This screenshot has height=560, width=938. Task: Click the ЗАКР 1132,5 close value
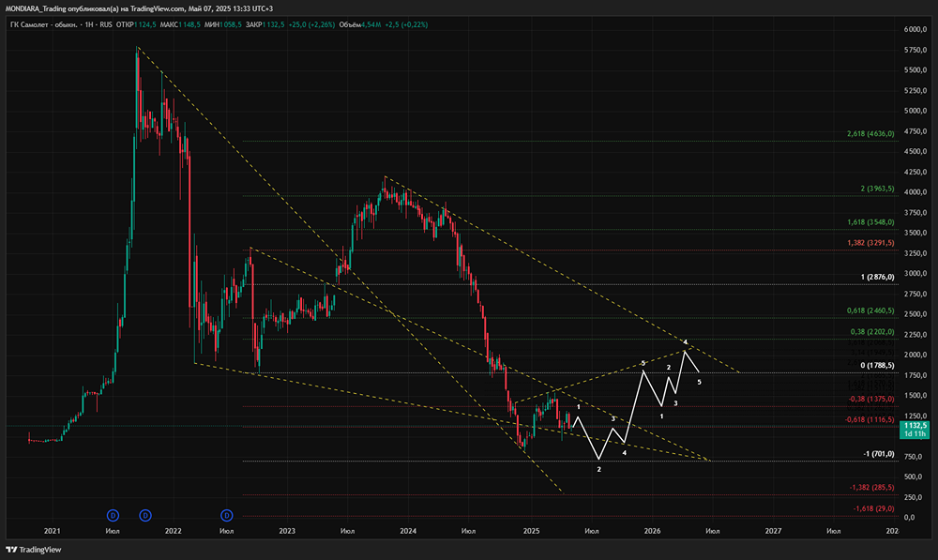pyautogui.click(x=265, y=24)
